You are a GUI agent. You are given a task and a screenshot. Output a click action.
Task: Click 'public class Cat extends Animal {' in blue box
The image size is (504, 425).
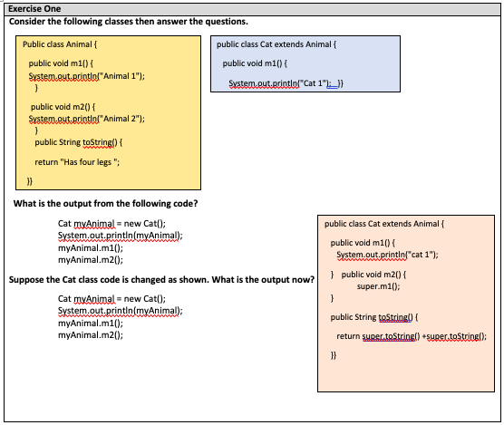pos(276,44)
